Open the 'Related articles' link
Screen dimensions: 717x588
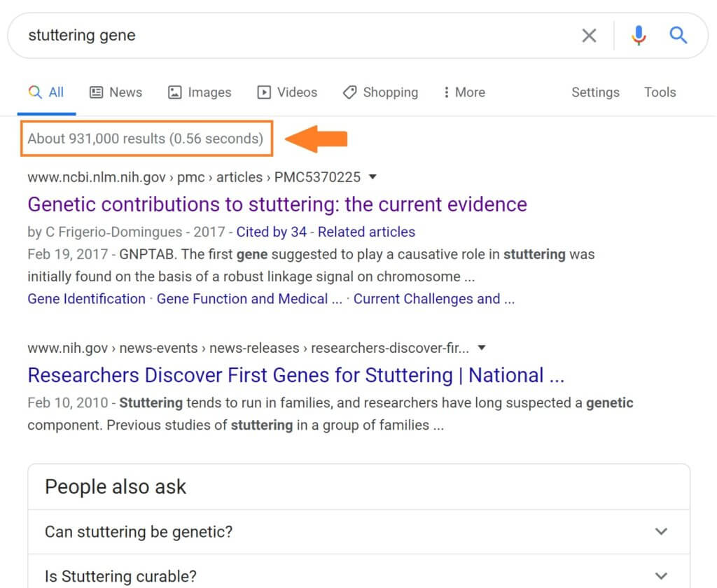coord(366,232)
